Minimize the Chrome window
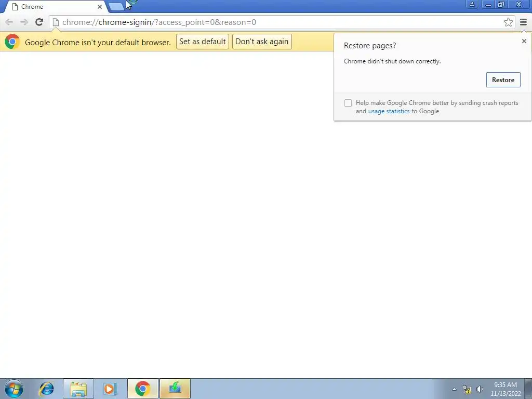Viewport: 532px width, 399px height. point(488,4)
